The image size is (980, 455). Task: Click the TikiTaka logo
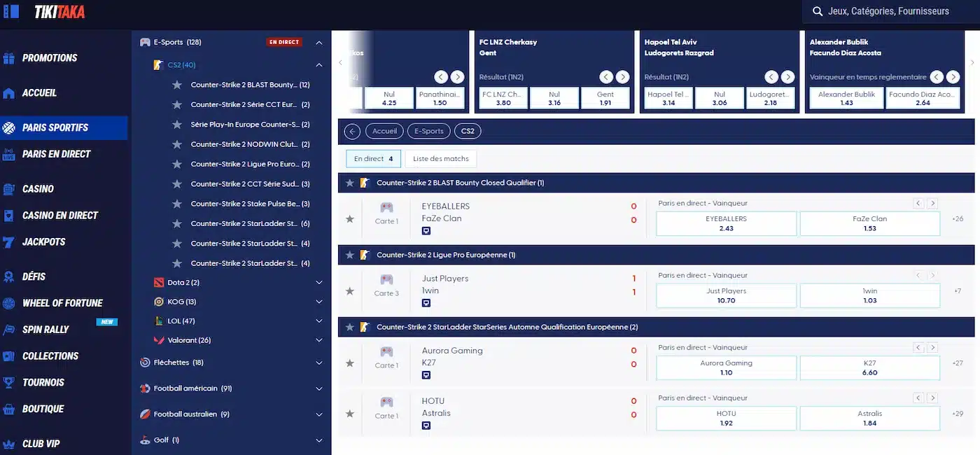pyautogui.click(x=59, y=12)
